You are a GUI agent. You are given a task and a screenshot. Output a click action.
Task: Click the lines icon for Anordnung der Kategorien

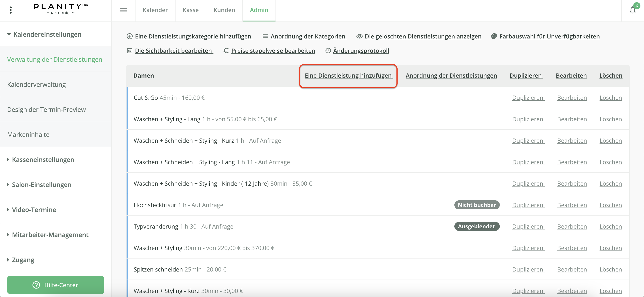265,36
